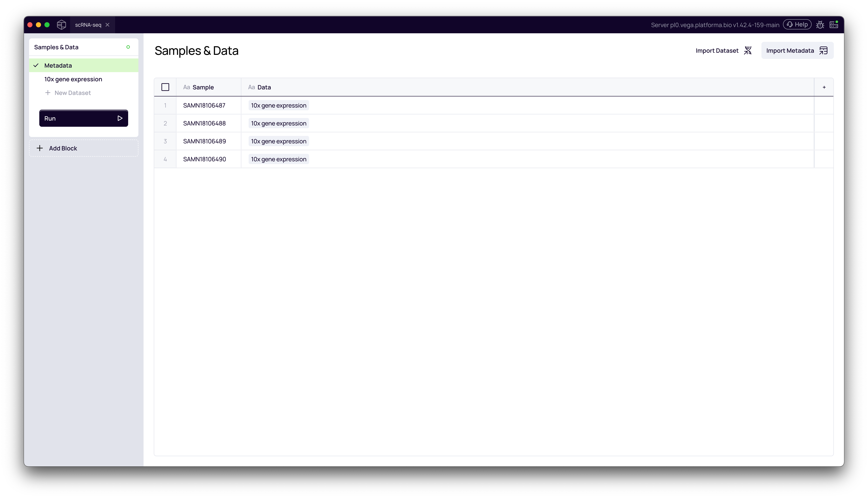Screen dimensions: 868x498
Task: Open the 10x gene expression dataset item
Action: click(73, 79)
